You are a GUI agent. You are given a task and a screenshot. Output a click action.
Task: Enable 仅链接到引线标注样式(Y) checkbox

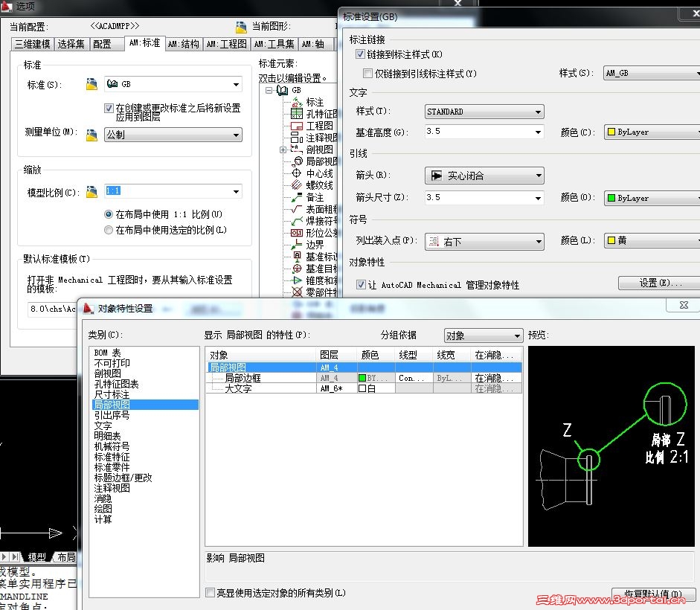click(368, 73)
